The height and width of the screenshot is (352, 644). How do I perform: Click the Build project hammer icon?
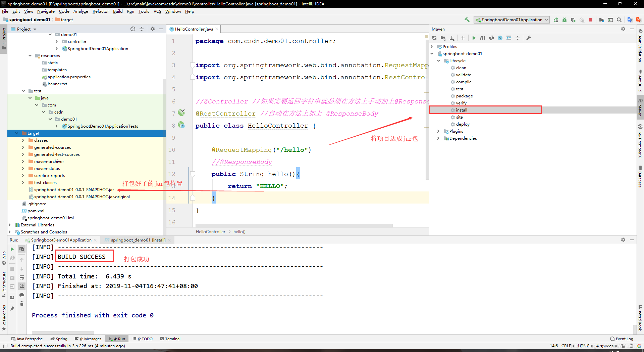(x=467, y=20)
